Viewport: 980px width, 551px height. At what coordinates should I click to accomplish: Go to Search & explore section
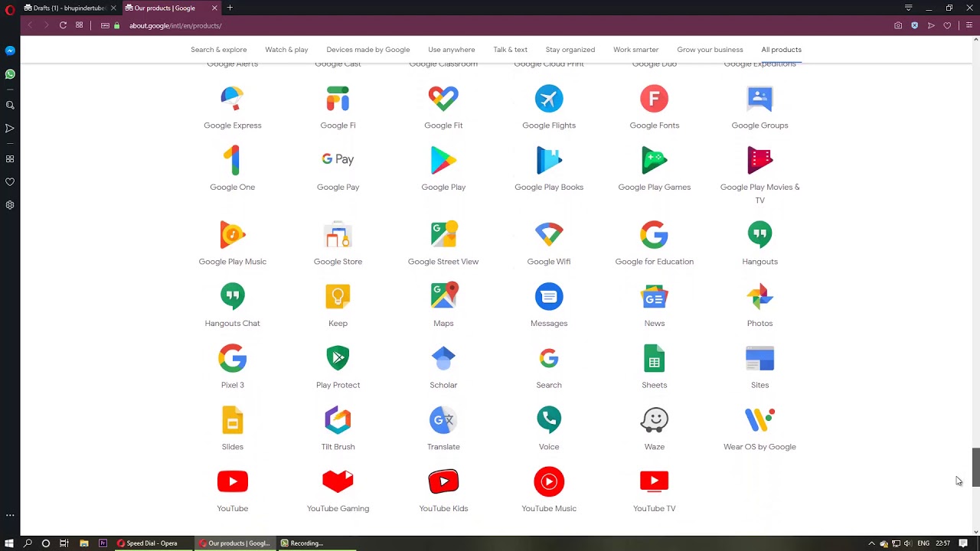219,50
